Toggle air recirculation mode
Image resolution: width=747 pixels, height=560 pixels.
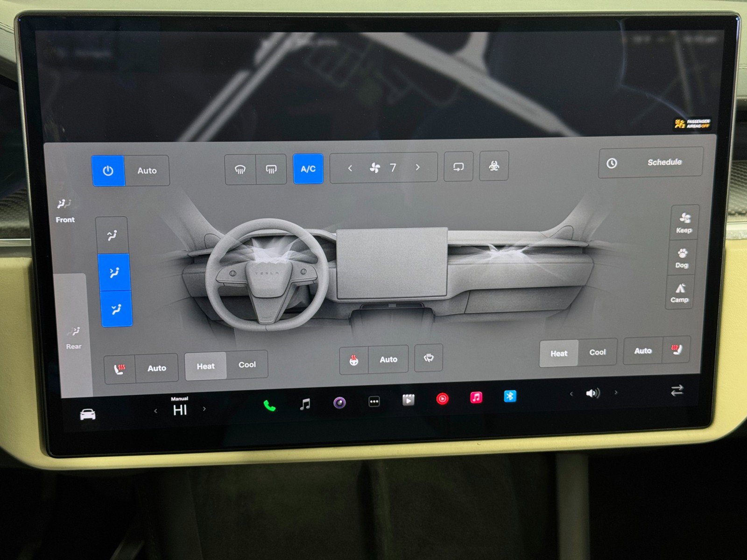point(458,167)
